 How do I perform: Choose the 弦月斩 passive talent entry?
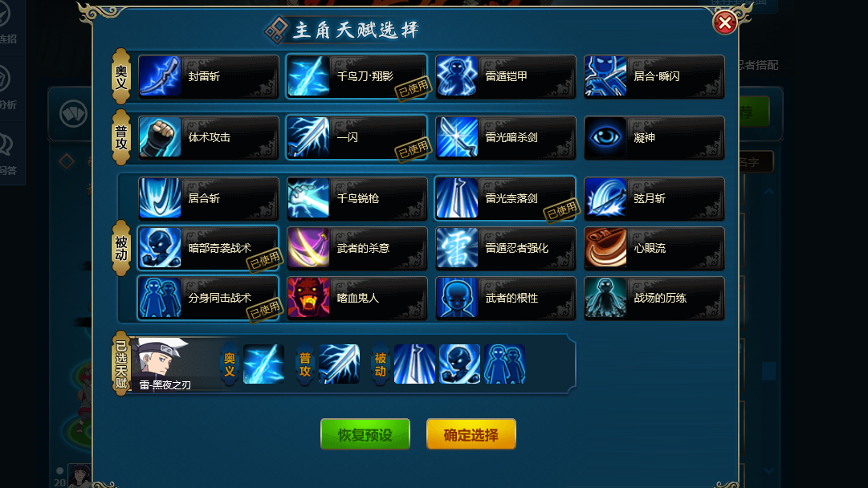click(x=654, y=198)
